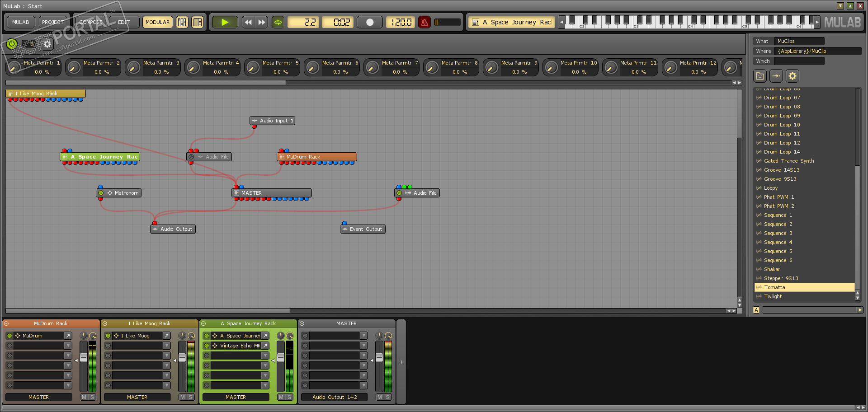Click the MuDrum Rack volume fader
Screen dimensions: 868x412
click(84, 358)
